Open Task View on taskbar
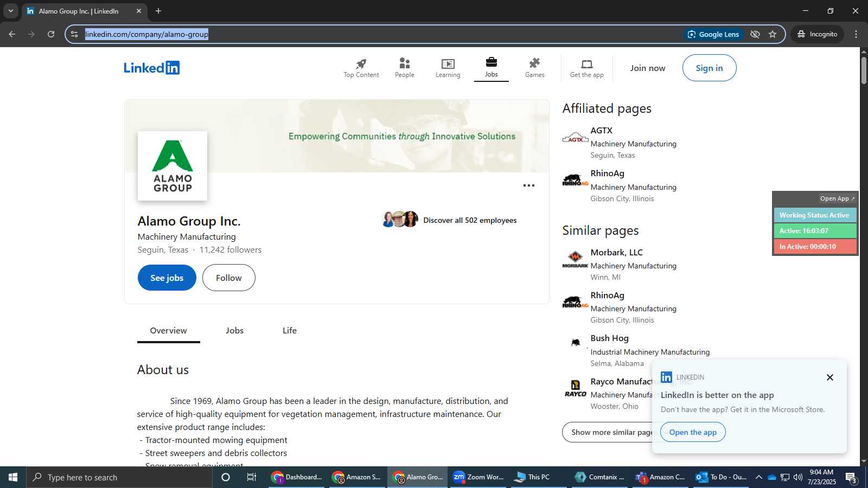This screenshot has height=488, width=868. 252,477
